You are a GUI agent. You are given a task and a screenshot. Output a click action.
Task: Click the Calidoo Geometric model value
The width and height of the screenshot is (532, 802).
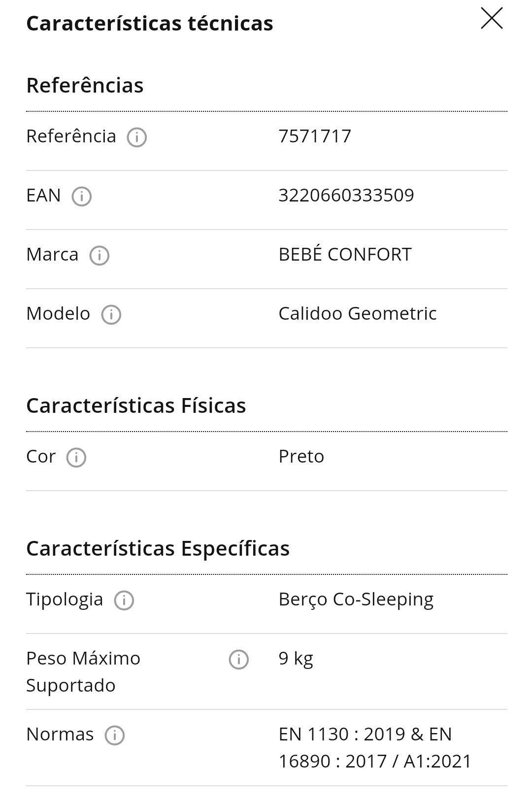358,314
